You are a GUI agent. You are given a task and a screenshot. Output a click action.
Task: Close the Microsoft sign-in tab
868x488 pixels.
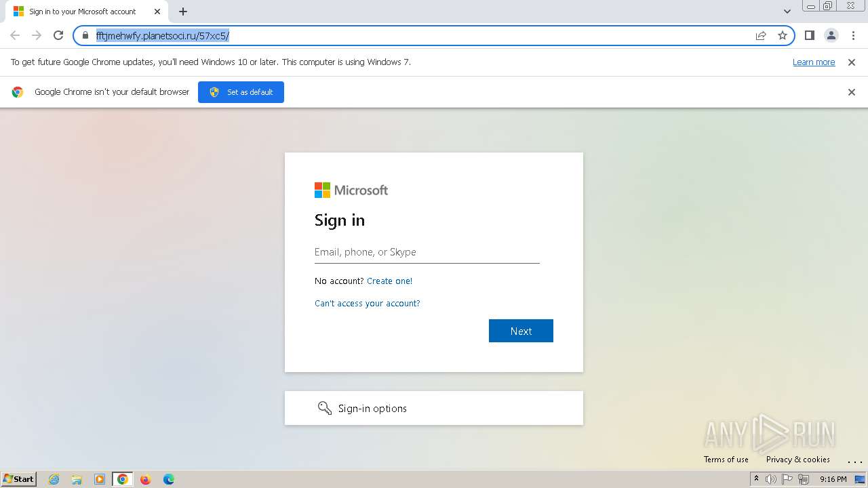157,12
